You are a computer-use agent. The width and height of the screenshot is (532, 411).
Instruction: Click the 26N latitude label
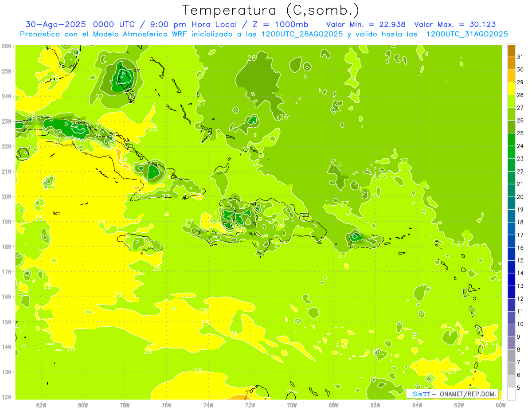click(x=7, y=46)
